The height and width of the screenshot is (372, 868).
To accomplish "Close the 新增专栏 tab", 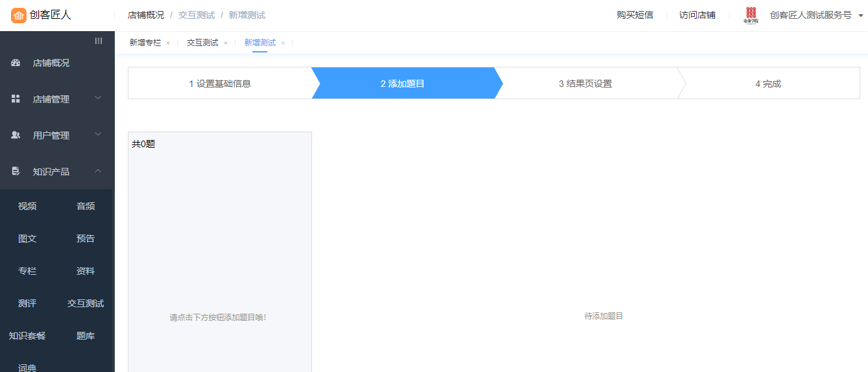I will pyautogui.click(x=168, y=43).
